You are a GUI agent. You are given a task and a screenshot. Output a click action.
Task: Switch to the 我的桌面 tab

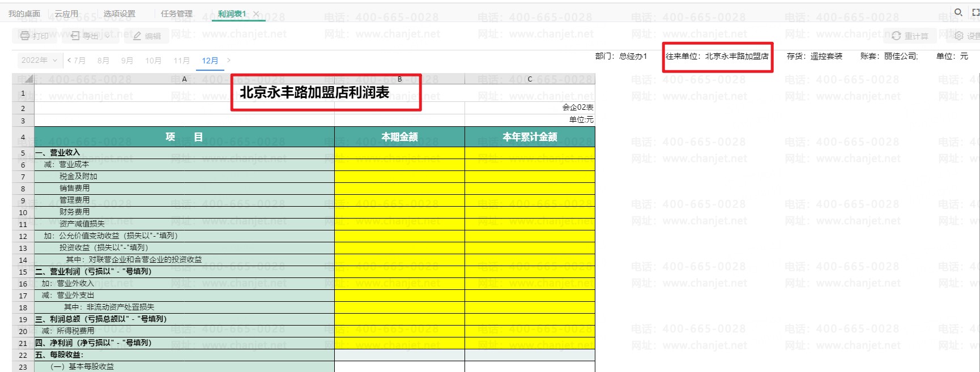click(24, 14)
